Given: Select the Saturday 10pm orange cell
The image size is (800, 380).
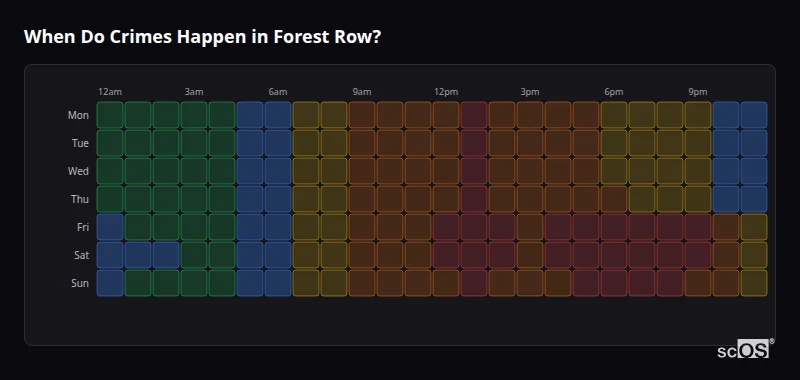Looking at the screenshot, I should click(726, 255).
